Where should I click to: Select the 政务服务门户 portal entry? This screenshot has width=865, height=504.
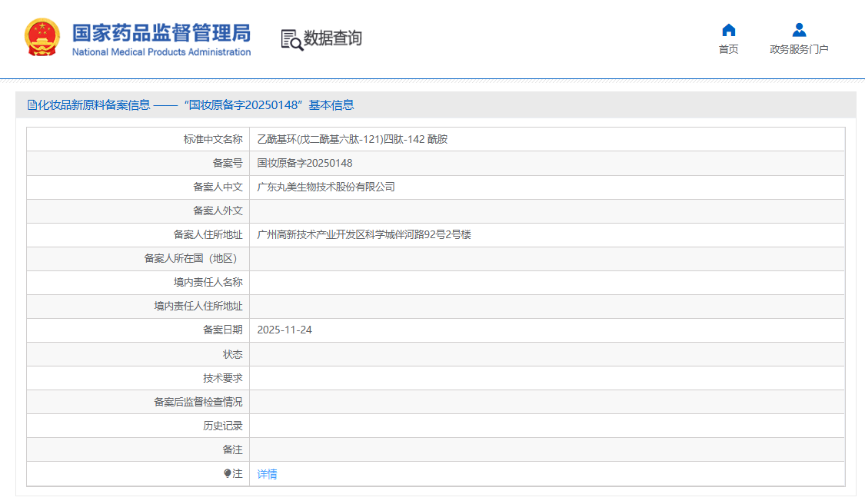pyautogui.click(x=798, y=48)
